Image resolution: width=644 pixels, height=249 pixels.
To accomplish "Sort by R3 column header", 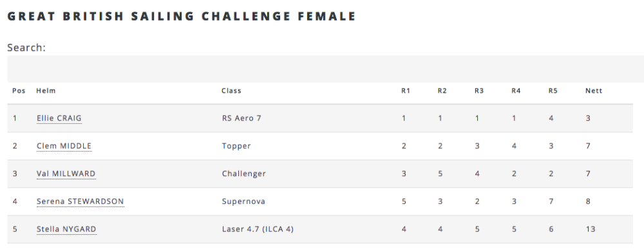I will coord(479,90).
